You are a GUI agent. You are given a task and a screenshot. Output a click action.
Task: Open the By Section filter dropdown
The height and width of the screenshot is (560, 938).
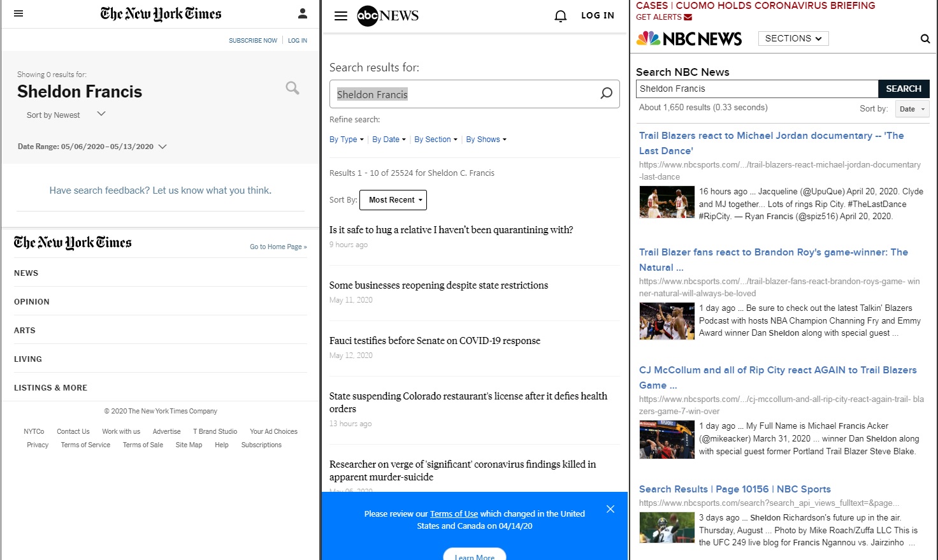(x=436, y=140)
